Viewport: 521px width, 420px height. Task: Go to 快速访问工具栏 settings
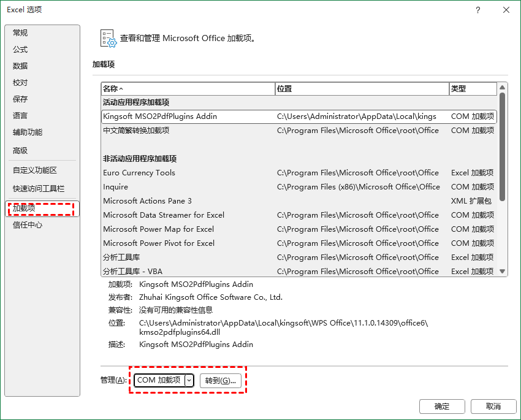tap(42, 189)
